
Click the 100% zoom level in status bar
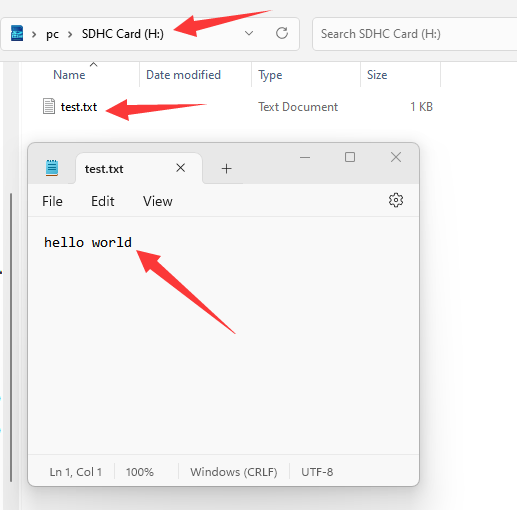tap(140, 472)
